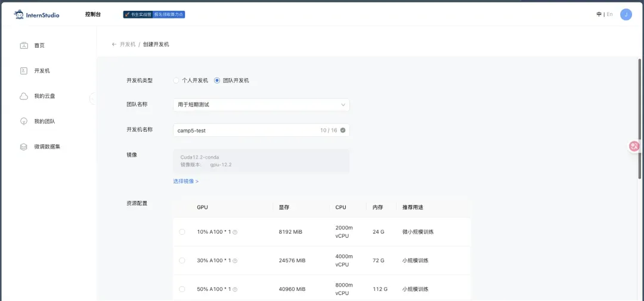
Task: Click the 选择镜像 link
Action: (185, 181)
